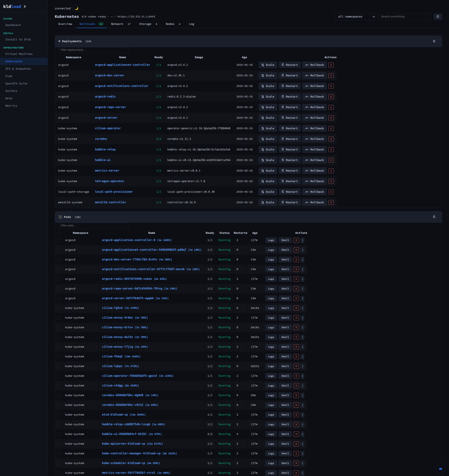Check the argocd-redis pod checkbox
Image resolution: width=449 pixels, height=476 pixels.
pyautogui.click(x=59, y=279)
